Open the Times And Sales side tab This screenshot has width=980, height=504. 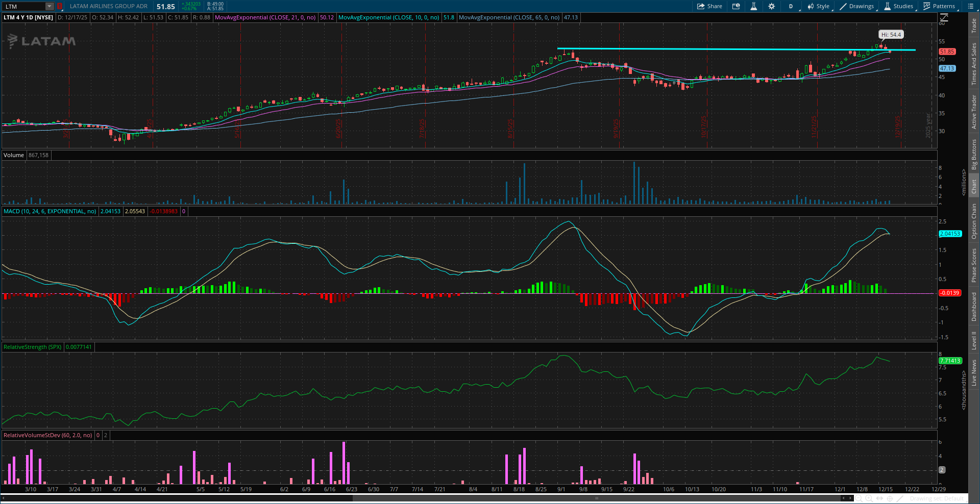point(974,64)
